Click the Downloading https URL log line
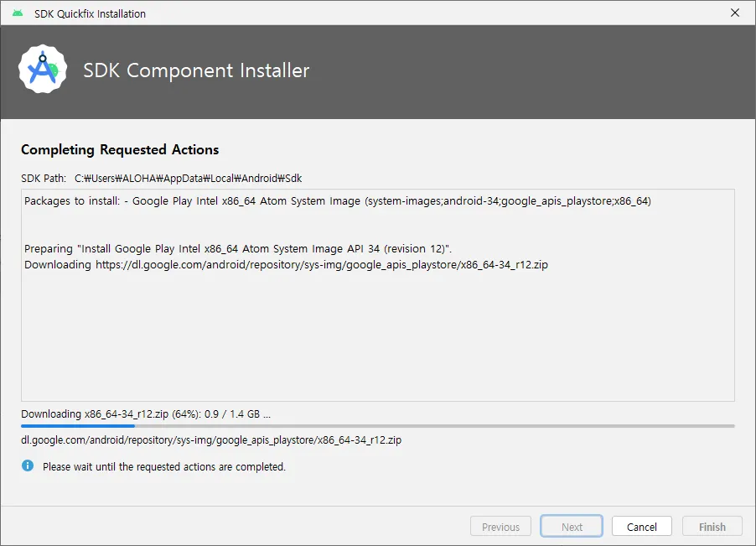The image size is (756, 546). click(286, 265)
